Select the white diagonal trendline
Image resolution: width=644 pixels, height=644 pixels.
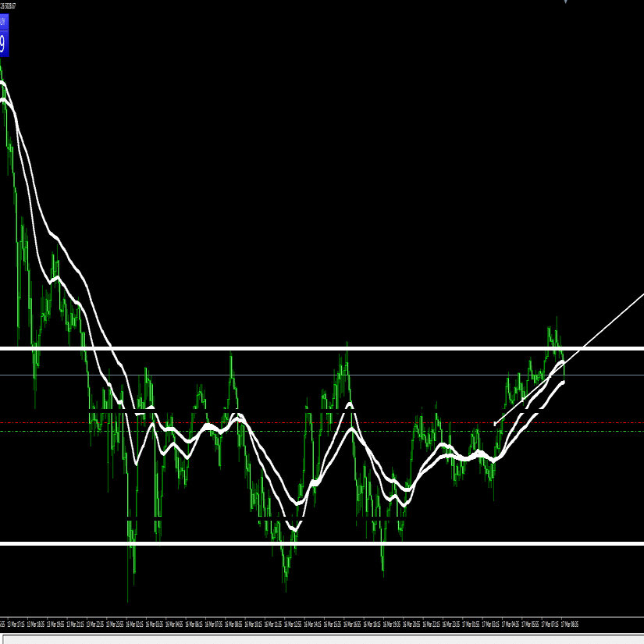point(570,359)
